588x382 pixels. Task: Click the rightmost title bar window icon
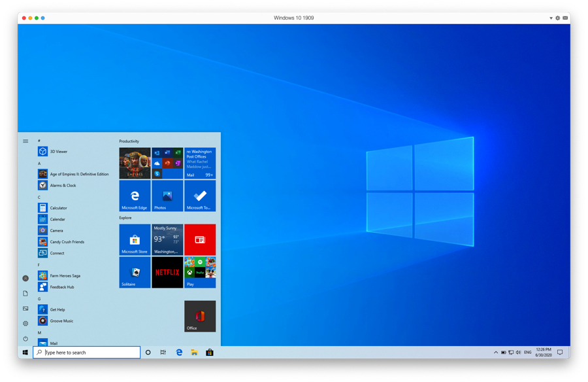point(564,18)
